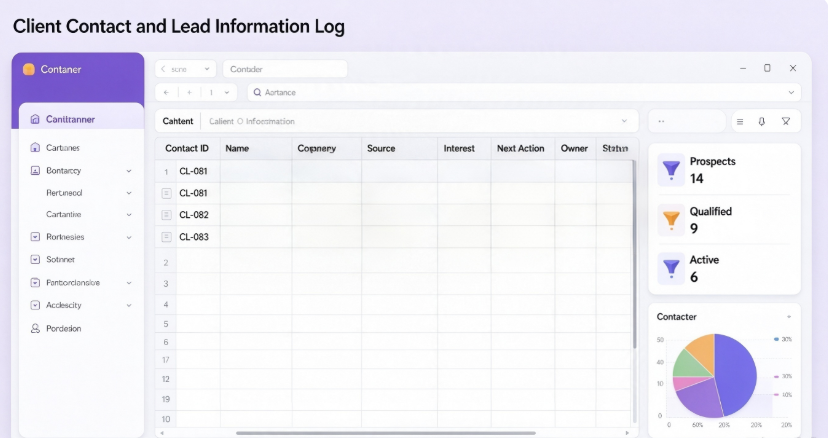Screen dimensions: 828x438
Task: Click the orange pie chart slice
Action: click(703, 350)
